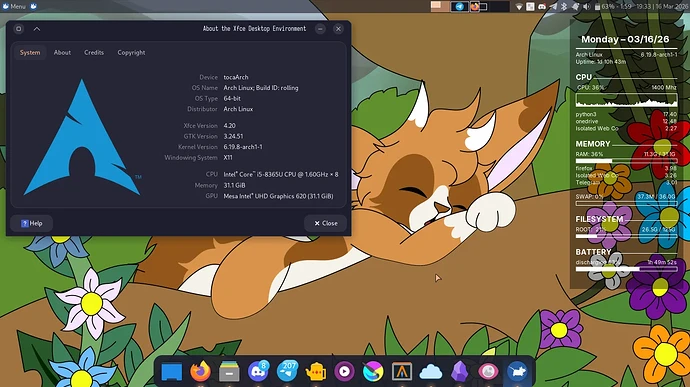The height and width of the screenshot is (387, 690).
Task: Click OS name 'Arch Linux; Build ID: rolling'
Action: 261,88
